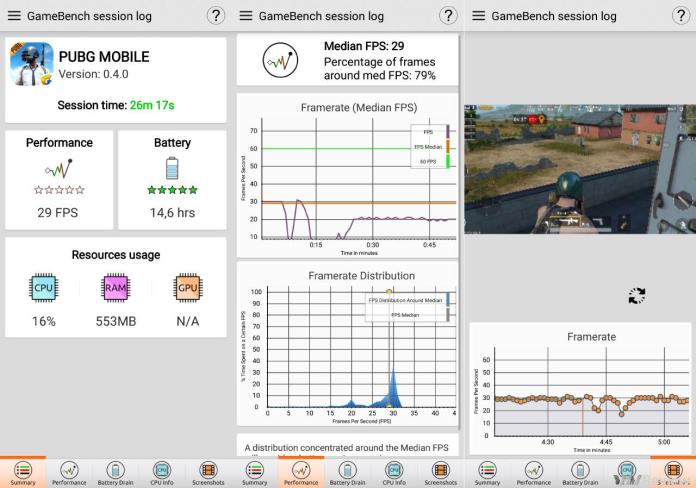
Task: Select Performance tab in right panel
Action: pos(534,473)
